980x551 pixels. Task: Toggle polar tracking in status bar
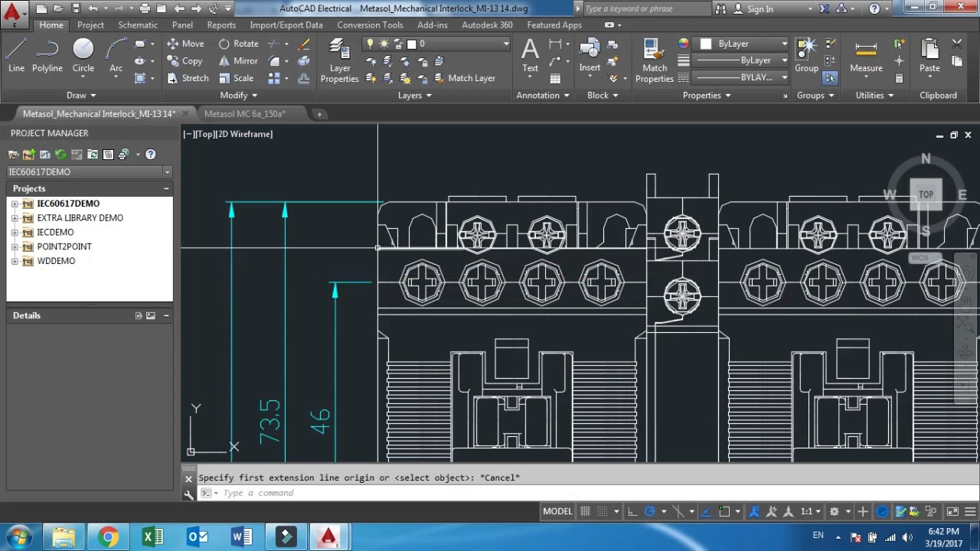pyautogui.click(x=650, y=511)
